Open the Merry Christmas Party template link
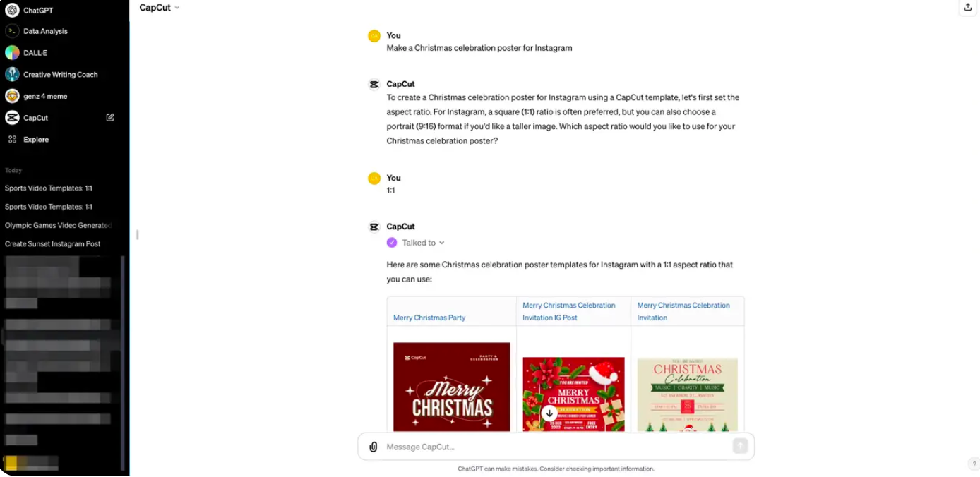 pyautogui.click(x=429, y=318)
